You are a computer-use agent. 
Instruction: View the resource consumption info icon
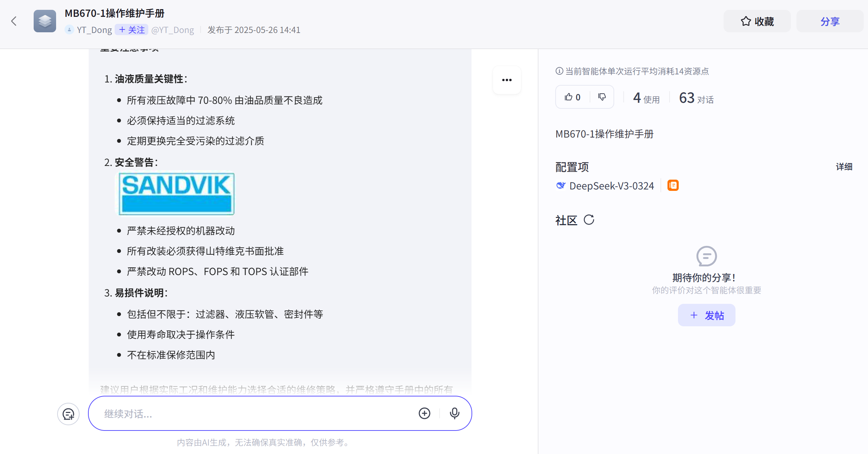click(560, 71)
